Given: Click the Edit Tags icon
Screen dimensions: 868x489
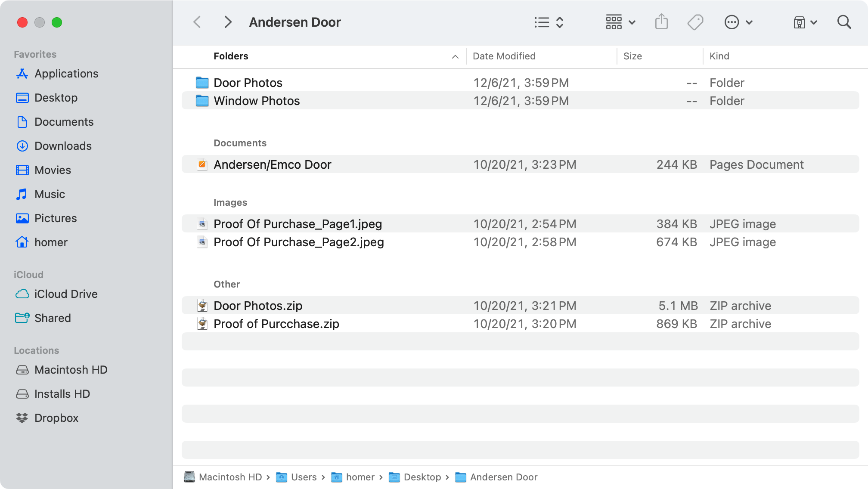Looking at the screenshot, I should point(695,22).
